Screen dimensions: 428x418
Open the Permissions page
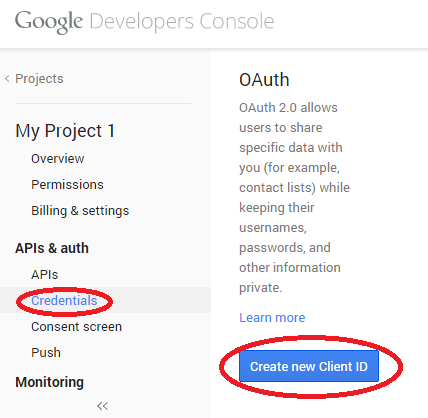(67, 185)
